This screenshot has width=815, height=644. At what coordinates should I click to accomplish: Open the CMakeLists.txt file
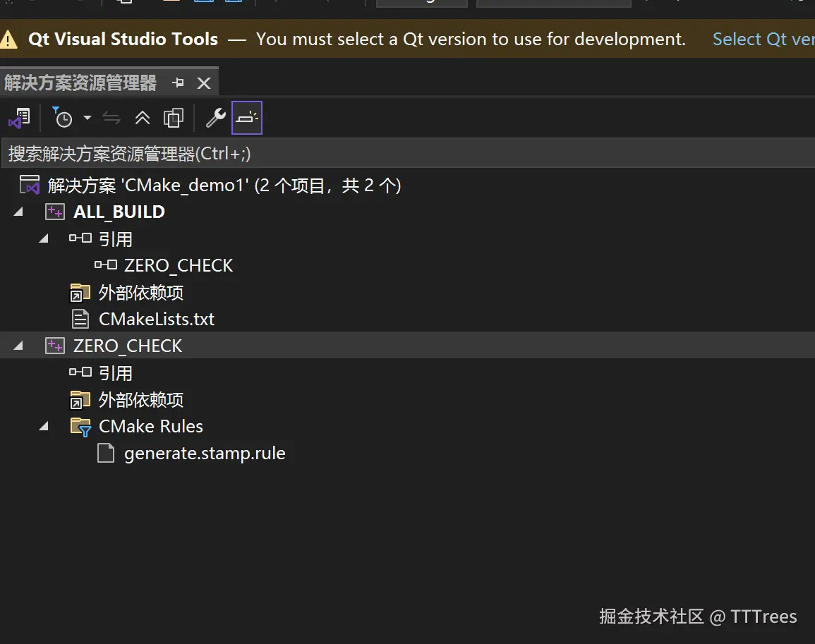[x=157, y=319]
